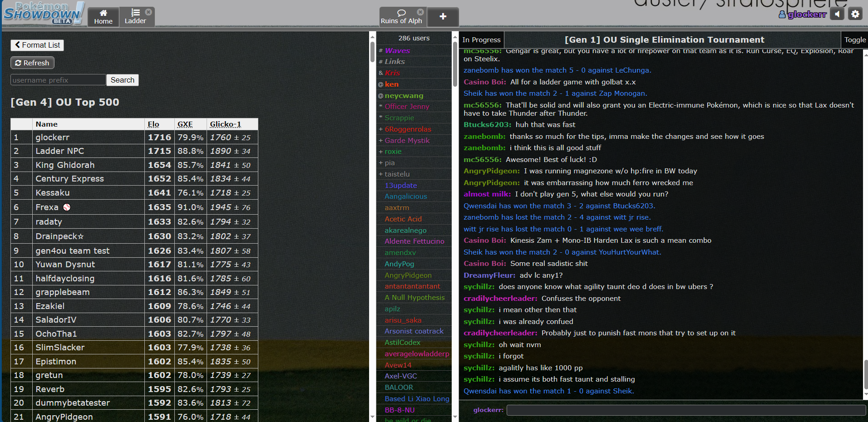Open sound volume settings speaker icon
Screen dimensions: 868x422
click(x=837, y=14)
